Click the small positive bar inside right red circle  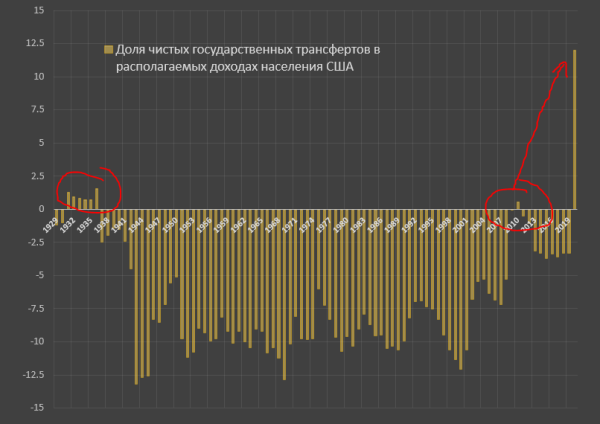518,205
